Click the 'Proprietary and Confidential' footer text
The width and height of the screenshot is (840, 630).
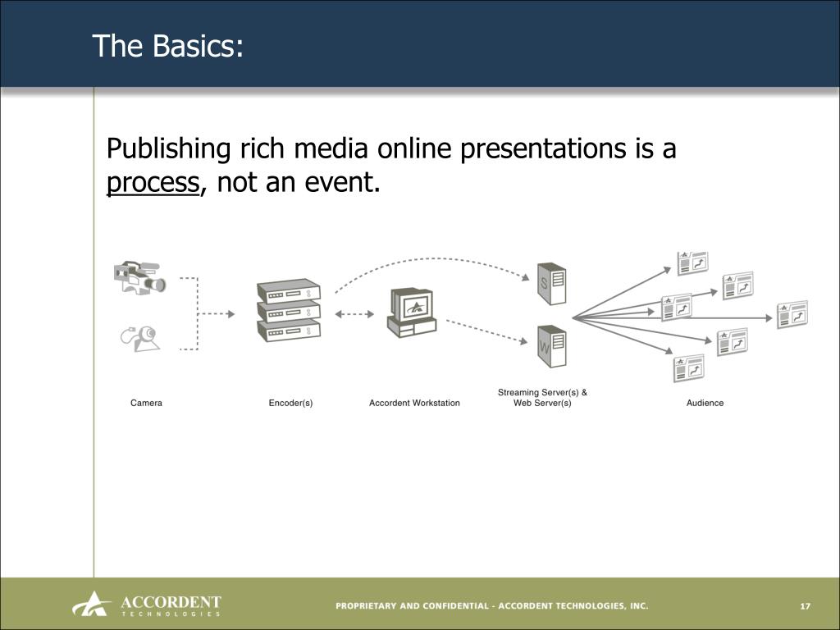click(x=492, y=606)
